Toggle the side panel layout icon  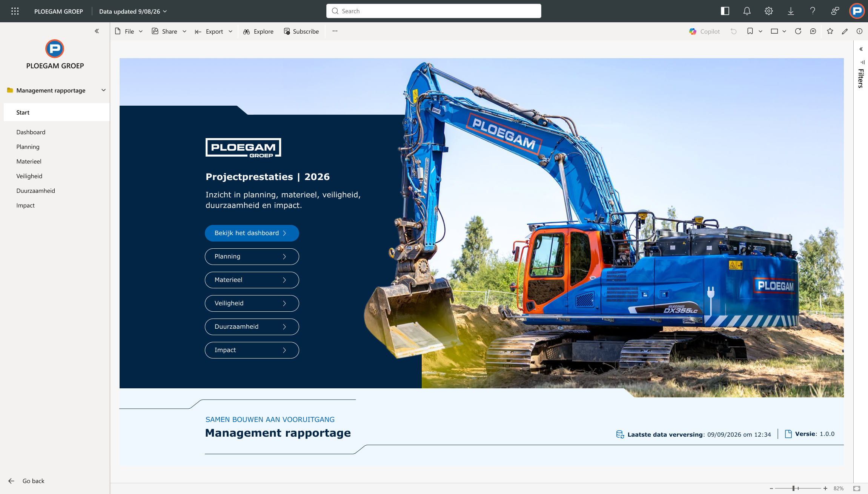725,11
